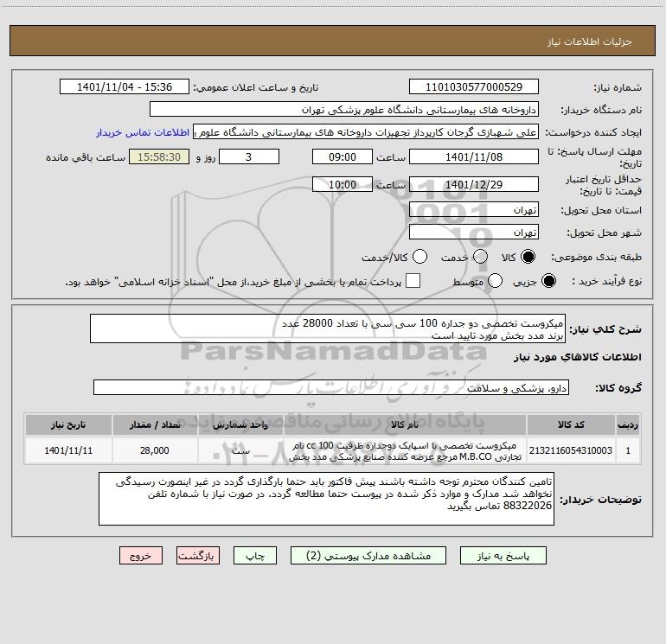Click the مشاهده مدارک پیوستی (2) button
666x644 pixels.
368,556
